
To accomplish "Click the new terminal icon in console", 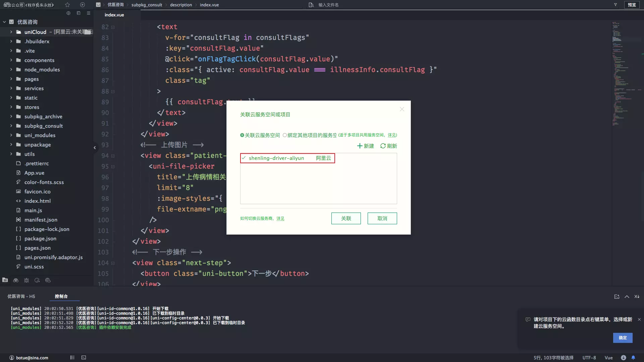I will click(x=616, y=297).
